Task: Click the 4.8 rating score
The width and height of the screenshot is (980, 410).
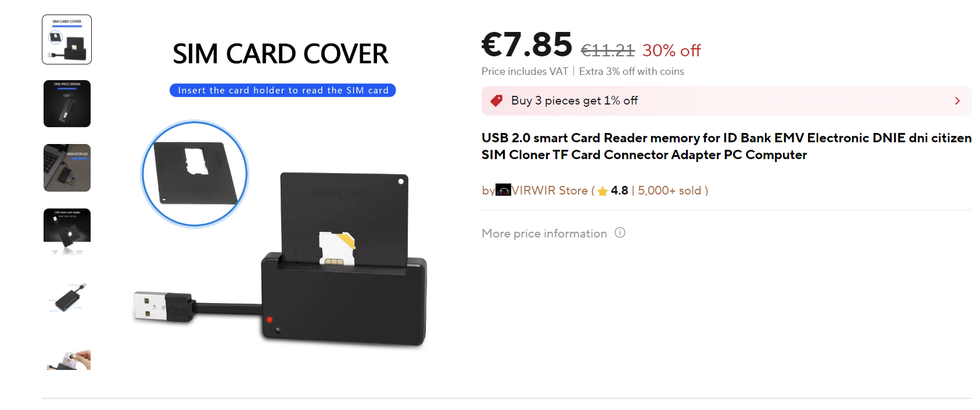Action: [x=619, y=190]
